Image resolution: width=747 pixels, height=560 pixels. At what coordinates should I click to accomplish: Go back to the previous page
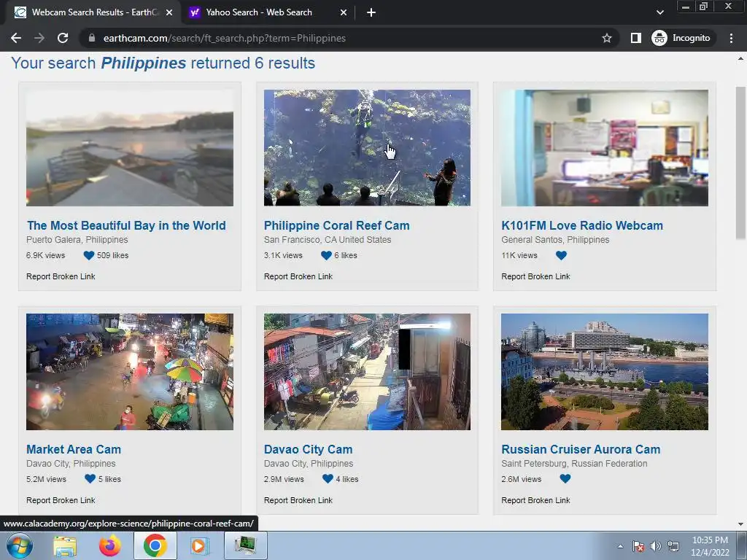coord(16,38)
